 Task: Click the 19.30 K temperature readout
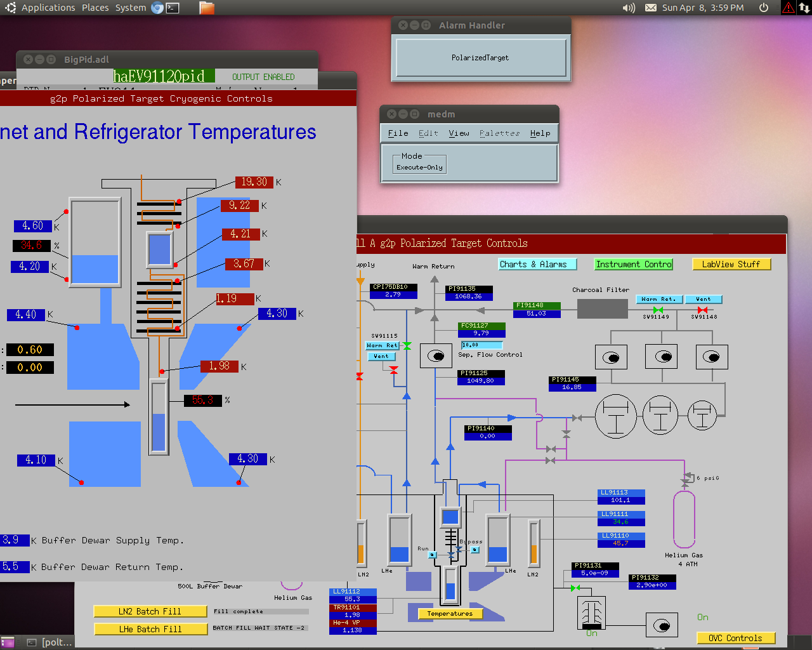tap(254, 182)
